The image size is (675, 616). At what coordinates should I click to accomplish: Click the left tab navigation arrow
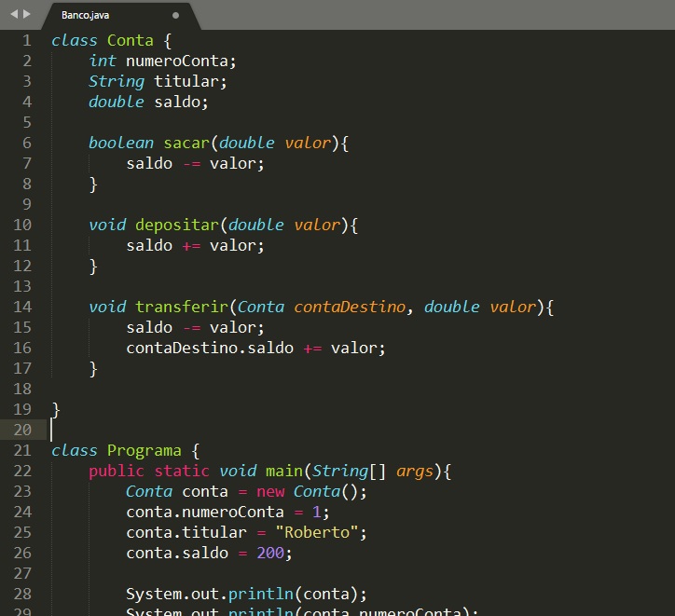[x=13, y=15]
